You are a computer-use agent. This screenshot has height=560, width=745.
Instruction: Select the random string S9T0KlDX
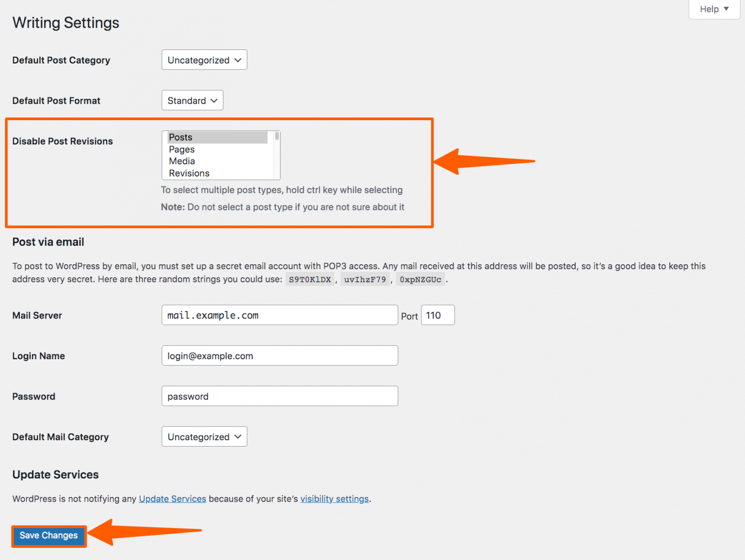pos(309,279)
